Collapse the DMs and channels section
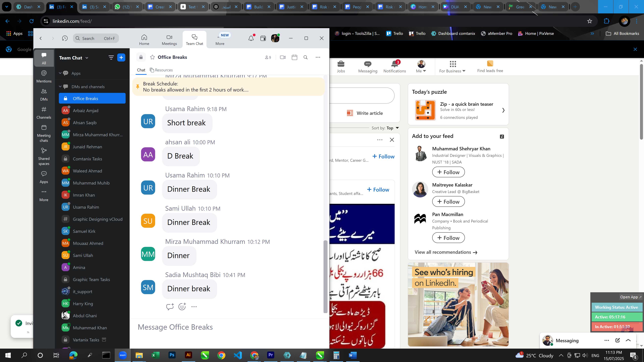 pyautogui.click(x=60, y=87)
